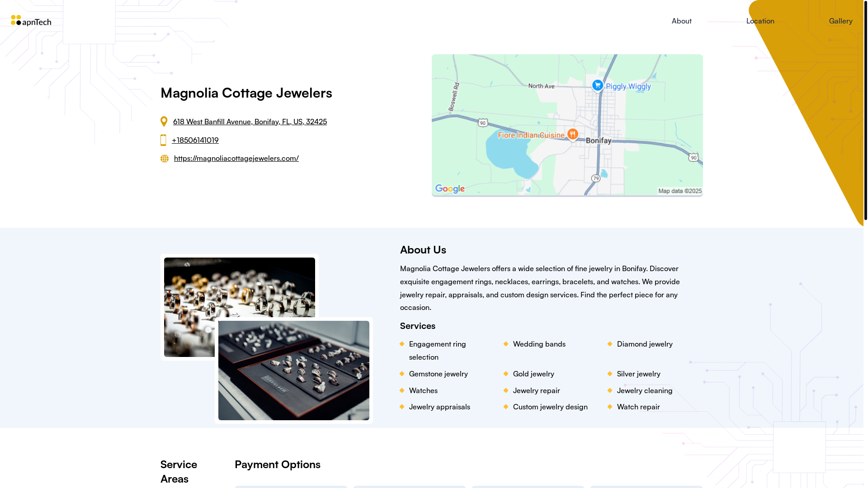This screenshot has width=868, height=488.
Task: Click the Diamond jewelry service item
Action: pos(645,344)
